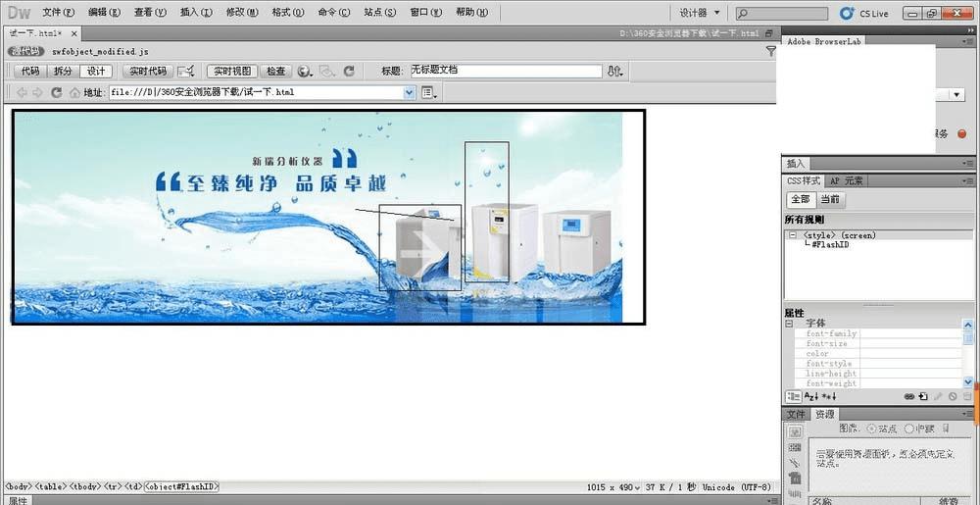980x505 pixels.
Task: Show list view (Az) icon in CSS panel
Action: (x=811, y=396)
